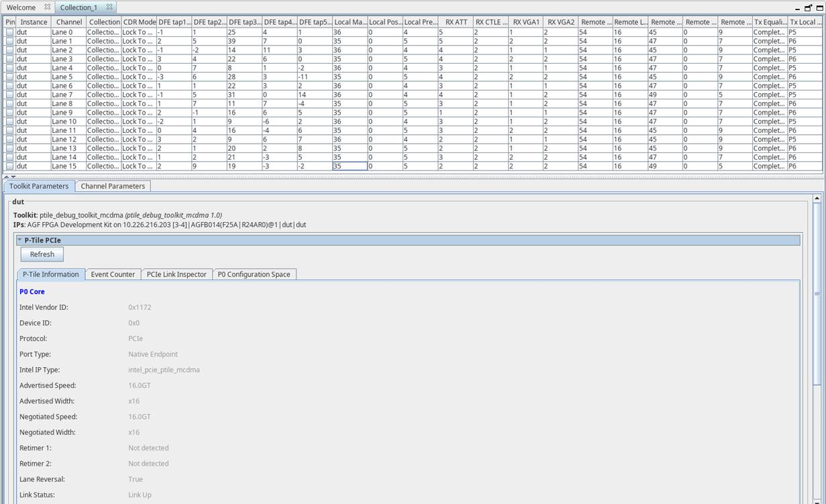Switch to the Channel Parameters tab
Screen dimensions: 826x504
pyautogui.click(x=112, y=186)
